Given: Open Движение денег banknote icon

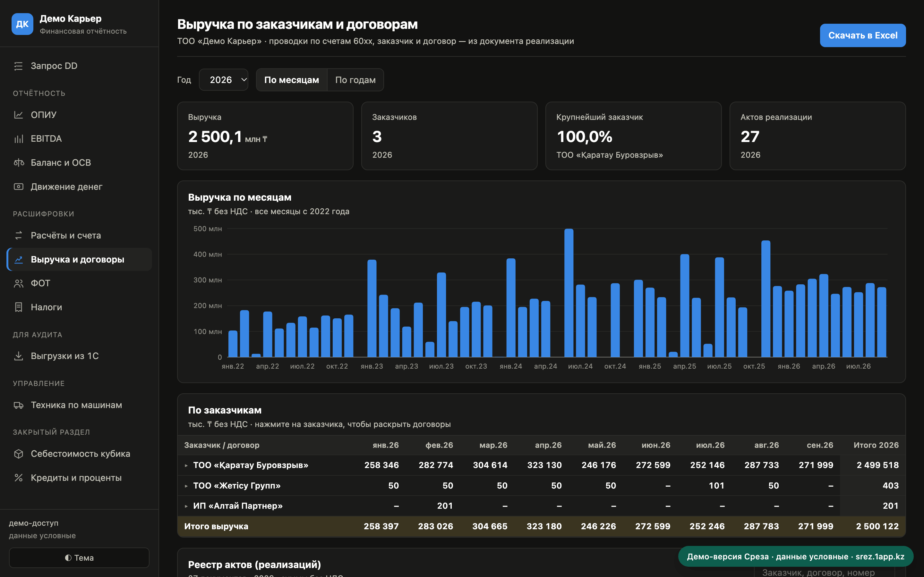Looking at the screenshot, I should click(x=18, y=187).
